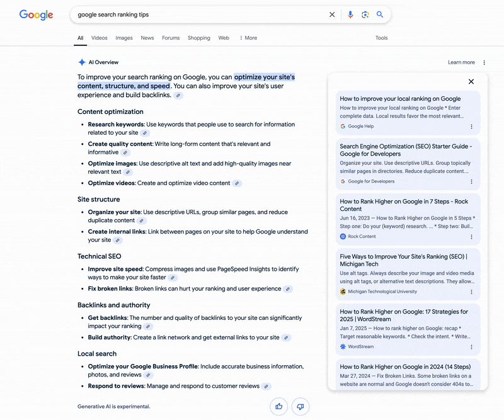Open source link for Respond to reviews
The width and height of the screenshot is (504, 420).
pos(266,387)
